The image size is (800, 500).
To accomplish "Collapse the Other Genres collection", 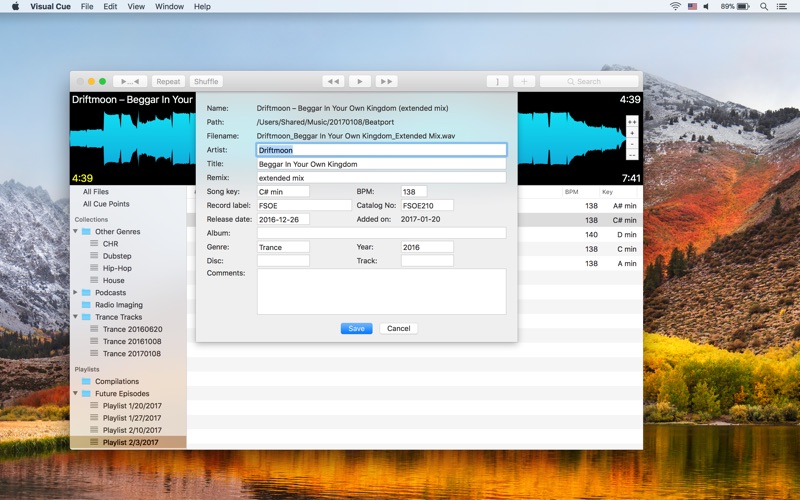I will coord(75,232).
